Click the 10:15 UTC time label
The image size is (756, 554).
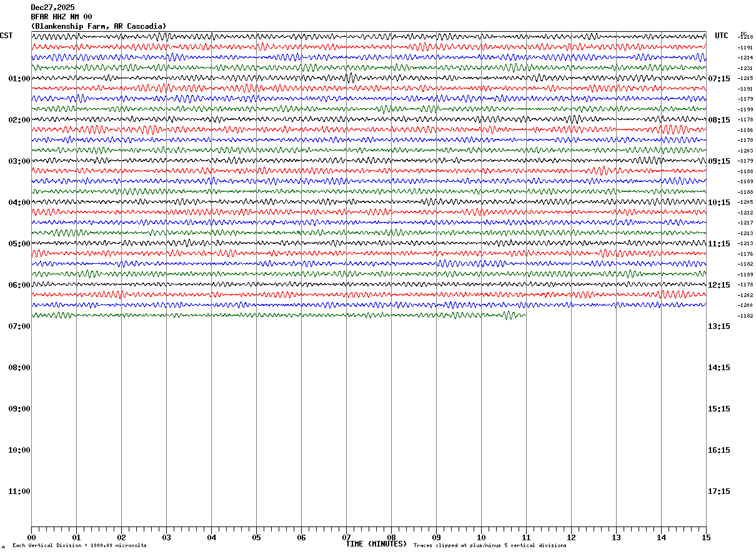coord(719,203)
